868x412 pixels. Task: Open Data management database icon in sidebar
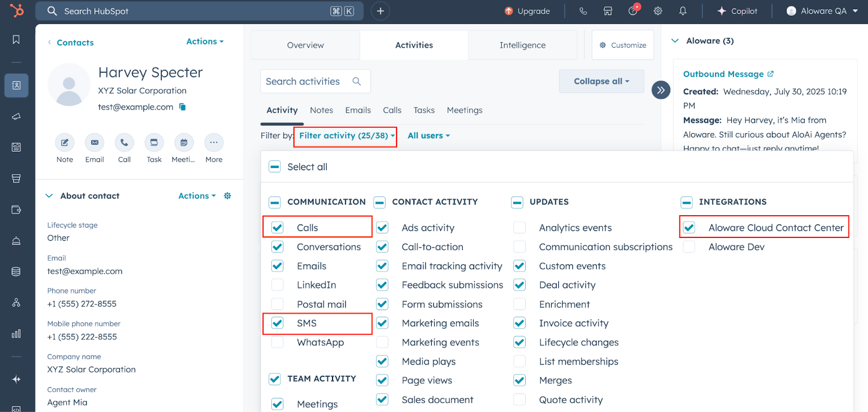point(16,272)
